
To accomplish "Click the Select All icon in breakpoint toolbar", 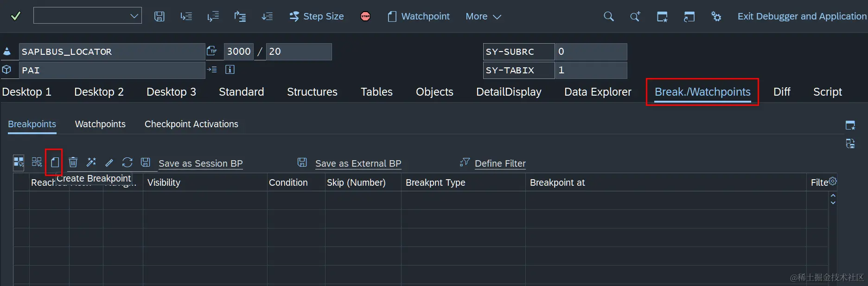I will [x=19, y=162].
